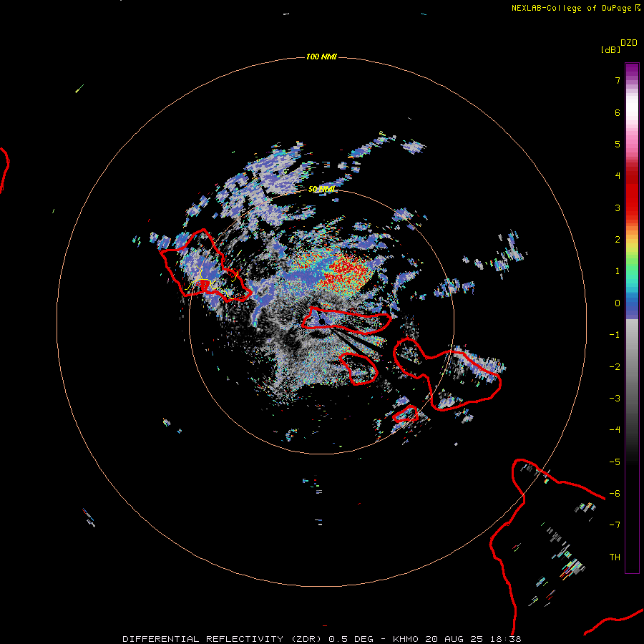The image size is (644, 644).
Task: Click the -7 dB value on the legend
Action: click(x=615, y=525)
